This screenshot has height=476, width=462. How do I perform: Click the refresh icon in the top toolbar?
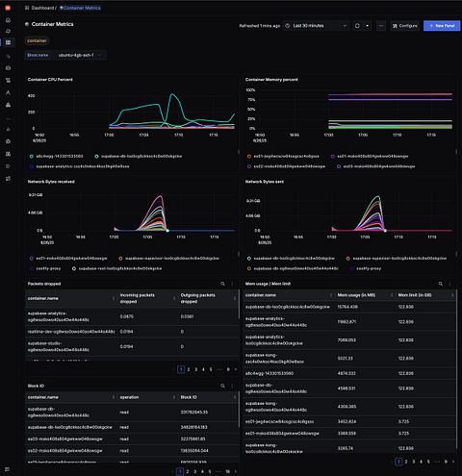tap(357, 26)
